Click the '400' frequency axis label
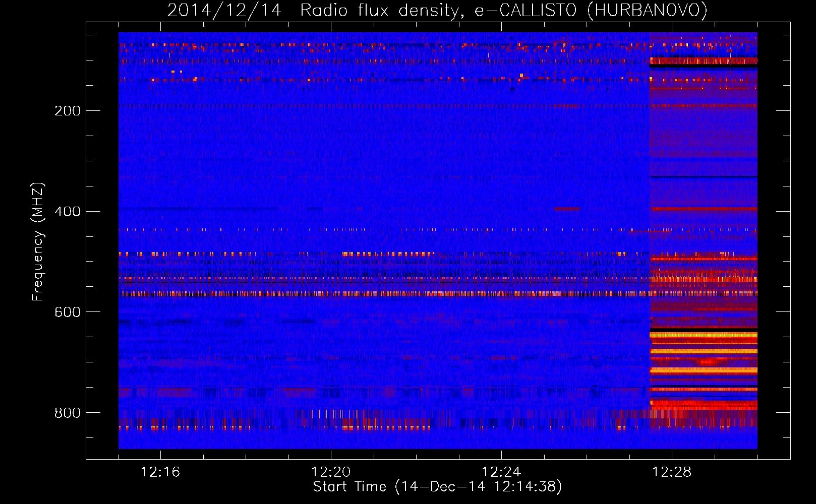816x504 pixels. [68, 212]
